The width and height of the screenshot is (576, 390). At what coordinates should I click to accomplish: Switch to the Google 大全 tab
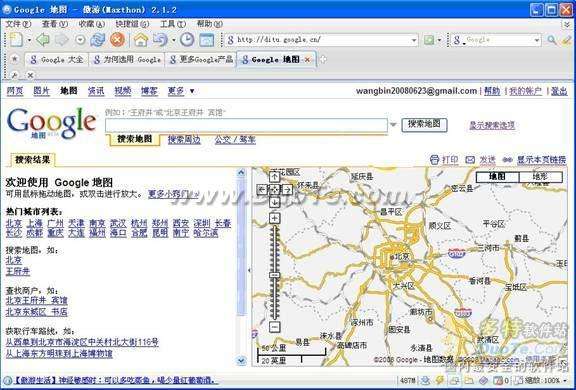(x=57, y=59)
